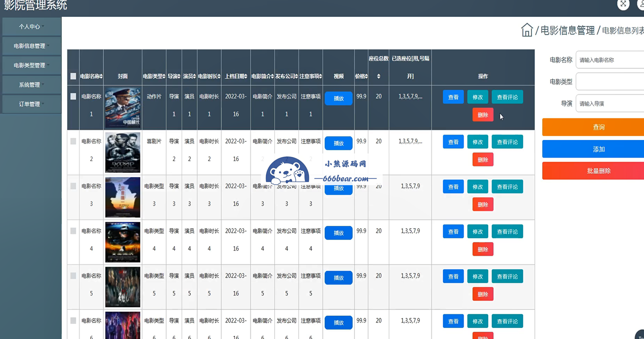Sort by 发布公司 column arrows
Screen dimensions: 644x339
click(x=296, y=76)
